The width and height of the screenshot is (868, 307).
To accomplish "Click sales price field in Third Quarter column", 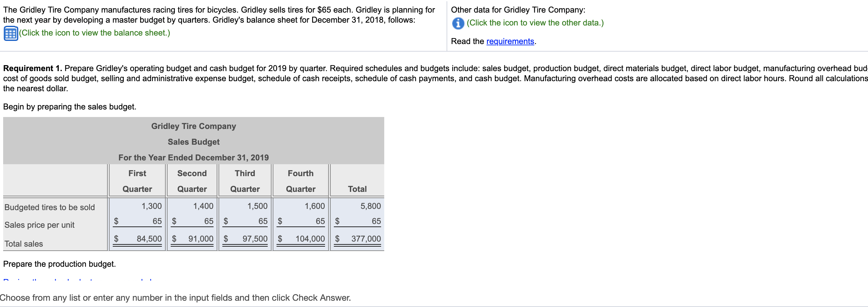I will [x=245, y=221].
